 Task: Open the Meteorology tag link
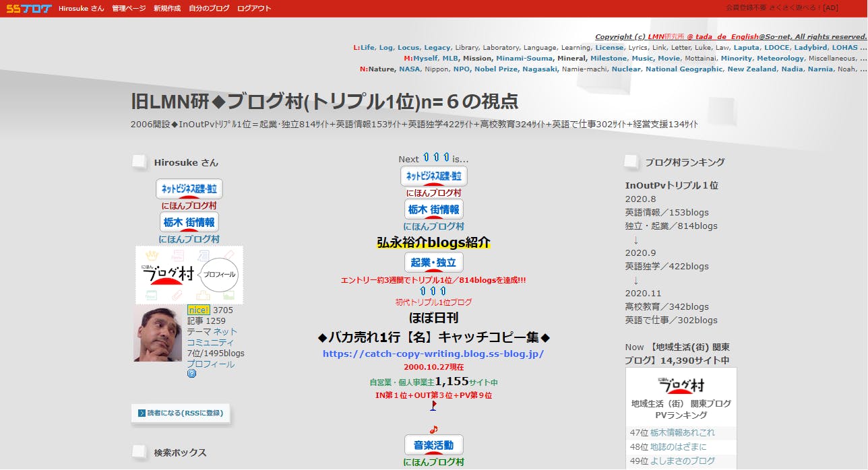(x=780, y=59)
